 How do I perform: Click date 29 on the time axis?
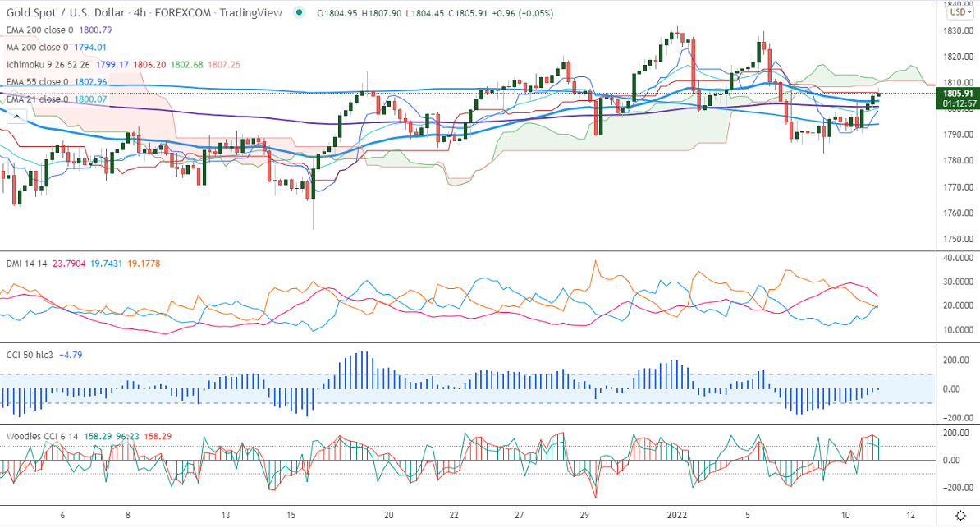[x=584, y=516]
